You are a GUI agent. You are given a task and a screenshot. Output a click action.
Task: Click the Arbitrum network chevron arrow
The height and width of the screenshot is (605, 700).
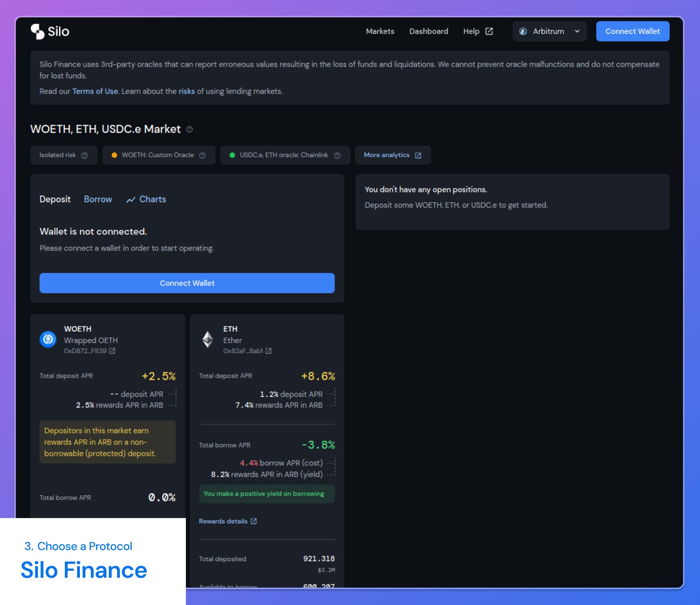click(577, 31)
